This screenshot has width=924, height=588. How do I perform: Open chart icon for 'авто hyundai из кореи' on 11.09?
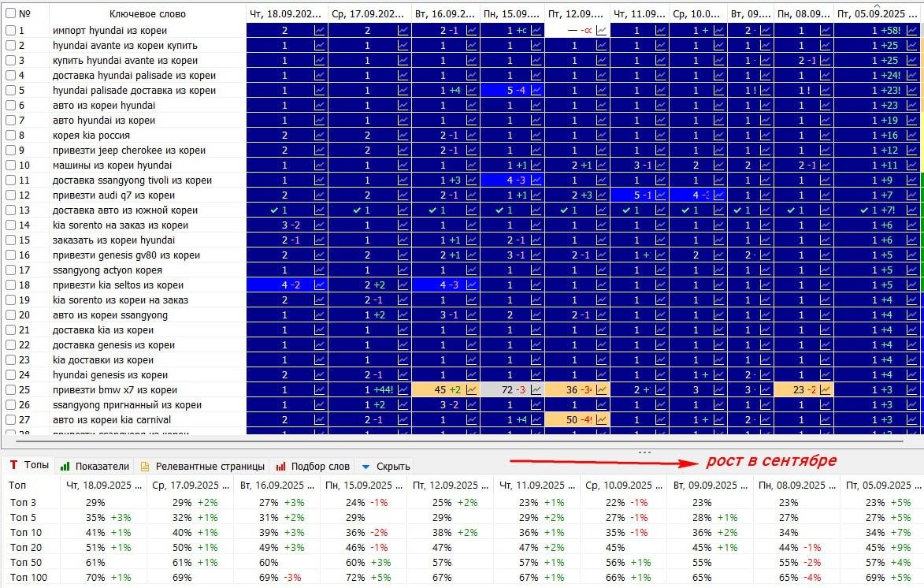661,121
